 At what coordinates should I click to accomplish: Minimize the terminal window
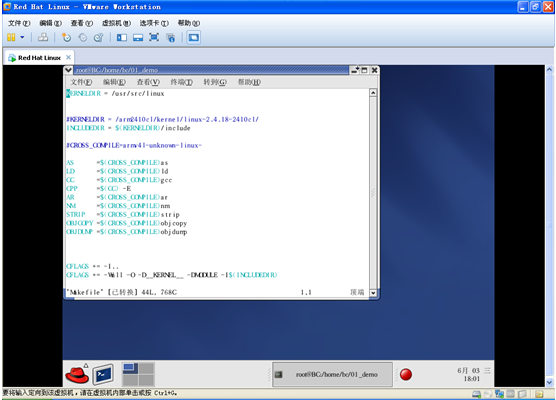(x=355, y=70)
